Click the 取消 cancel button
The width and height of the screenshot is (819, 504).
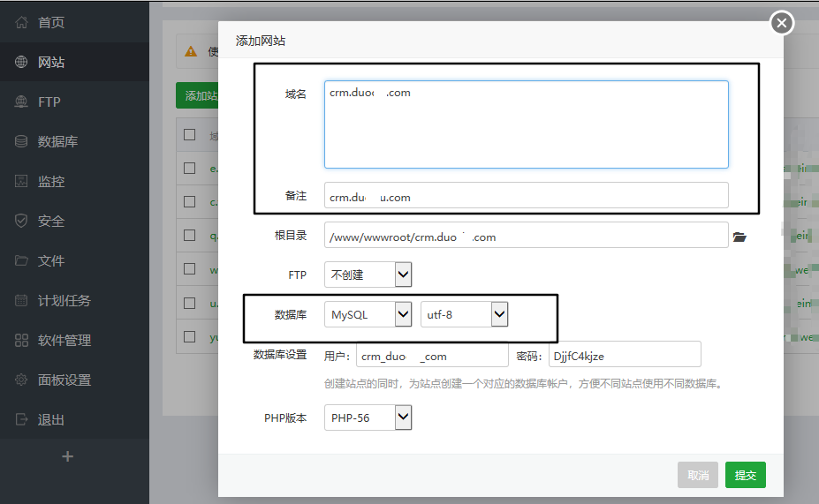pyautogui.click(x=698, y=475)
